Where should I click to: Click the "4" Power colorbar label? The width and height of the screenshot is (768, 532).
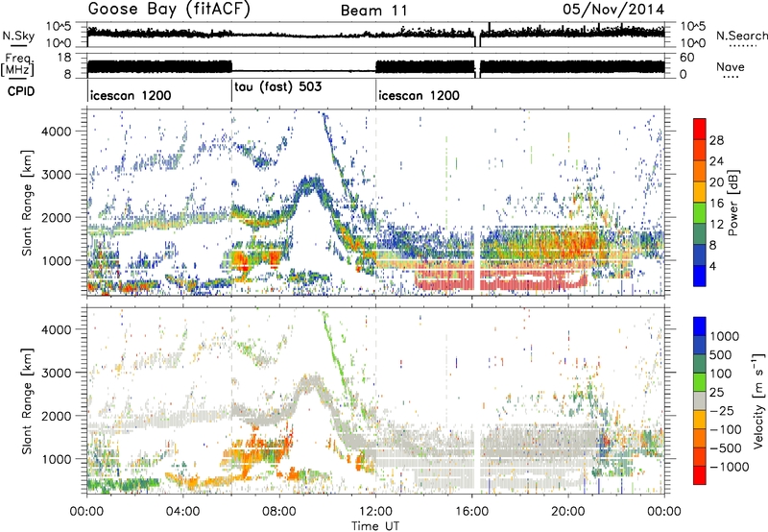pyautogui.click(x=713, y=266)
